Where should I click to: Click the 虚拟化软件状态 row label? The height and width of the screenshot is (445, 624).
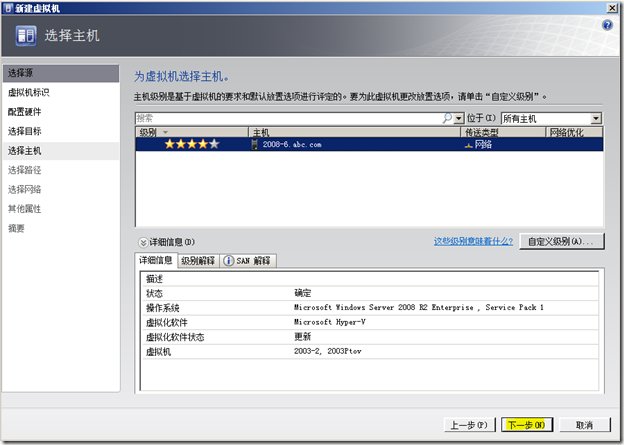click(x=175, y=337)
